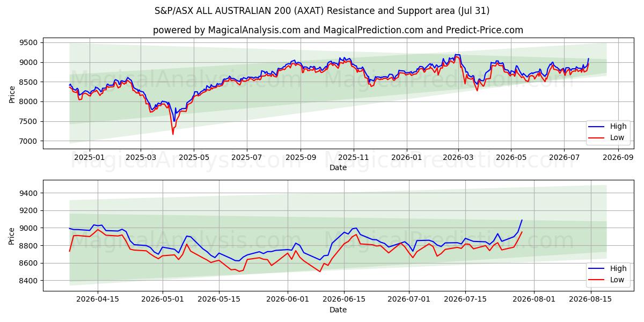Click the 2026-05-15 date tick label
Screen dimensions: 644x322
point(218,299)
